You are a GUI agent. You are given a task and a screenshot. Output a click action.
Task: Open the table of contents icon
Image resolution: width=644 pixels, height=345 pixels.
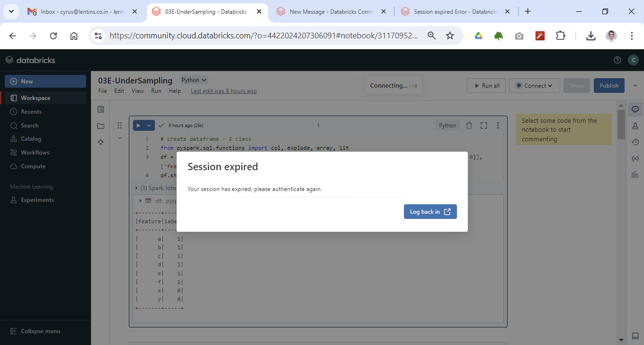coord(100,109)
